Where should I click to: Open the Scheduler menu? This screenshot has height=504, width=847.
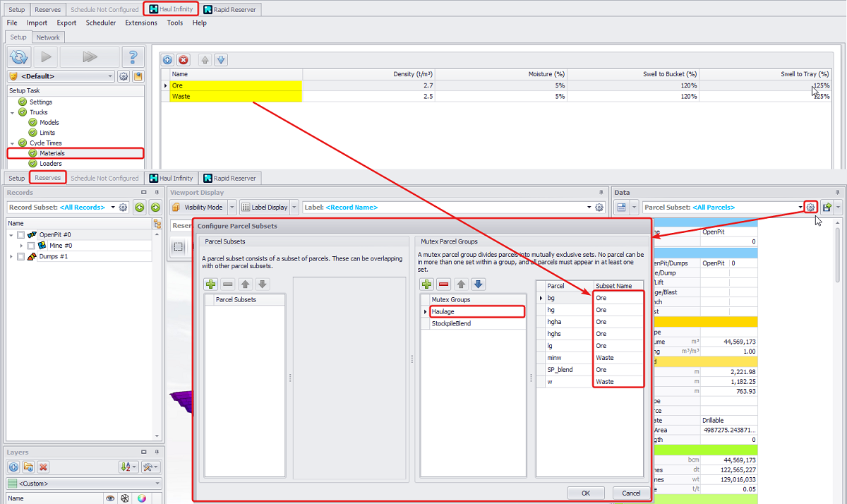tap(101, 23)
